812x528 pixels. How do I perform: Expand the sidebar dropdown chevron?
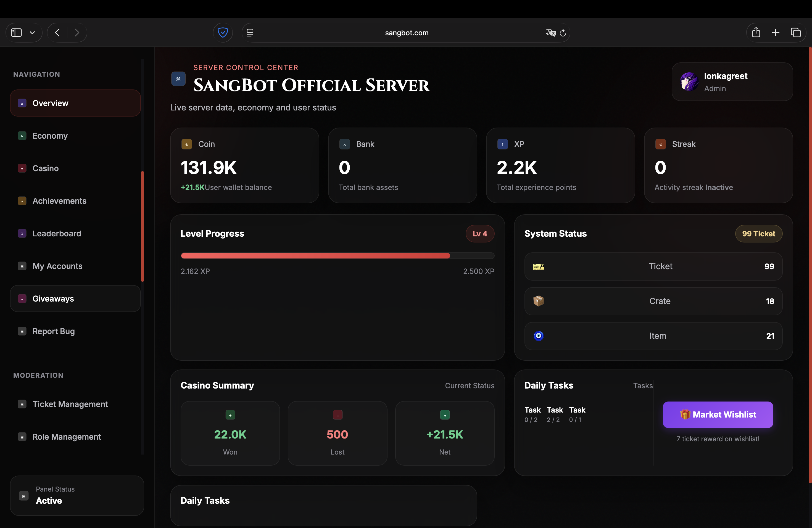click(32, 33)
